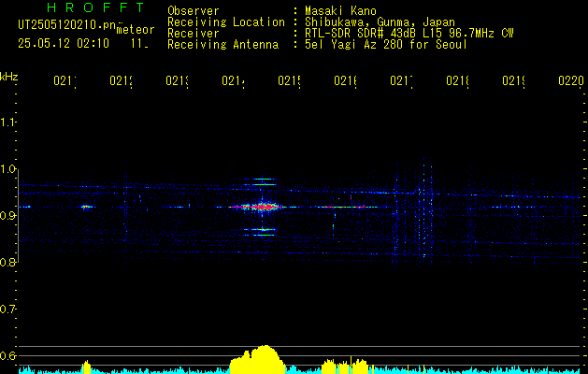Image resolution: width=588 pixels, height=374 pixels.
Task: Select the text Shibukawa, Gunma, Japan
Action: (x=380, y=22)
